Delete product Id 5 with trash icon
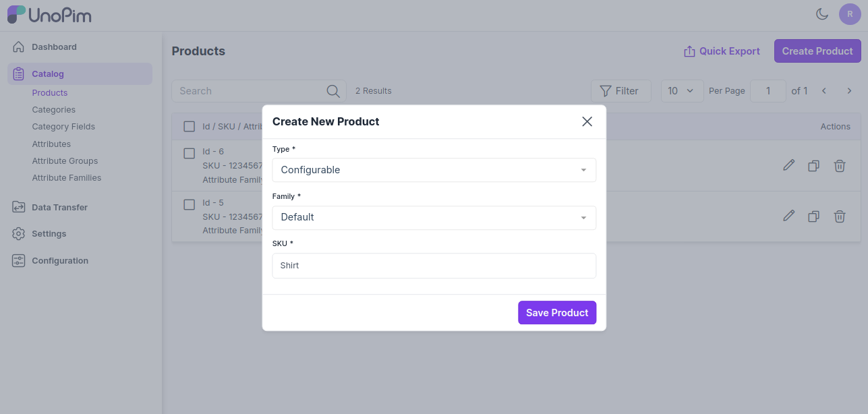Viewport: 868px width, 414px height. [839, 216]
